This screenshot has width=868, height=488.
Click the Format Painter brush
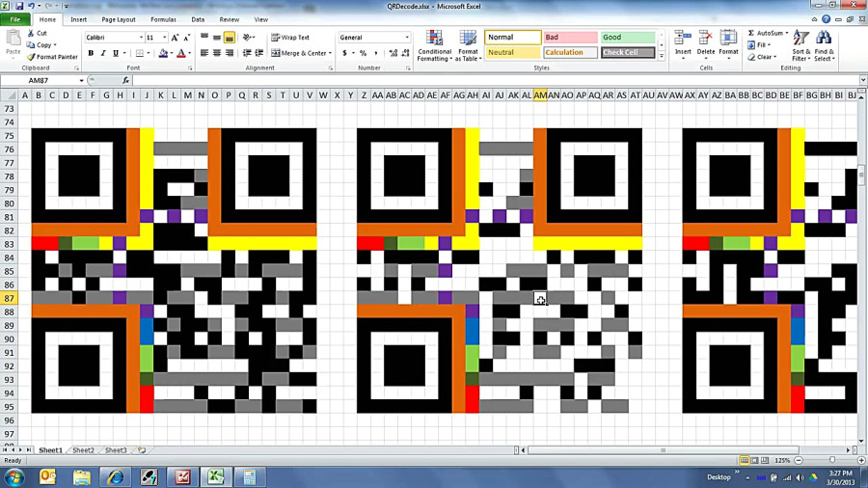point(31,57)
